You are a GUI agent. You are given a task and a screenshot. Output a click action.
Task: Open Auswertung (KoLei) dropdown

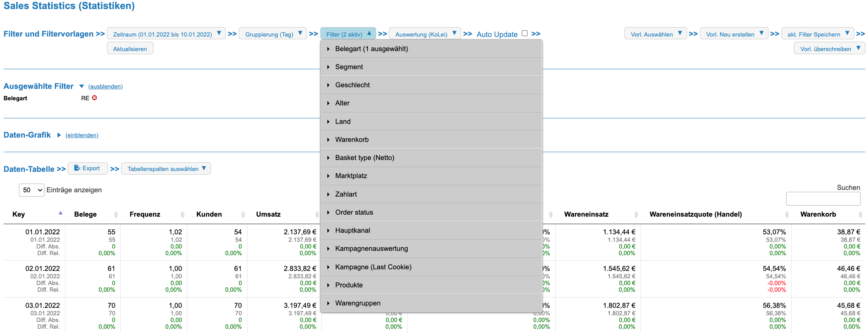tap(425, 34)
